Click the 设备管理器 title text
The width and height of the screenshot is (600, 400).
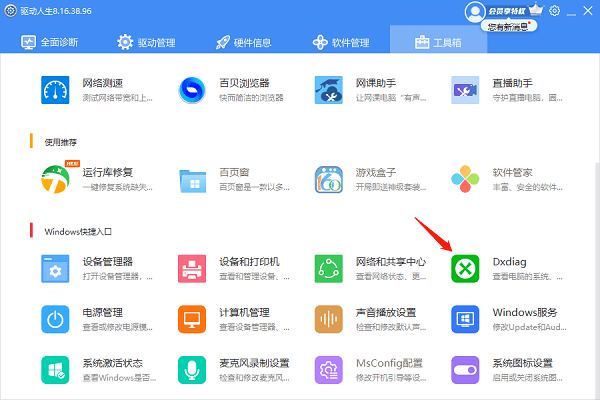108,262
